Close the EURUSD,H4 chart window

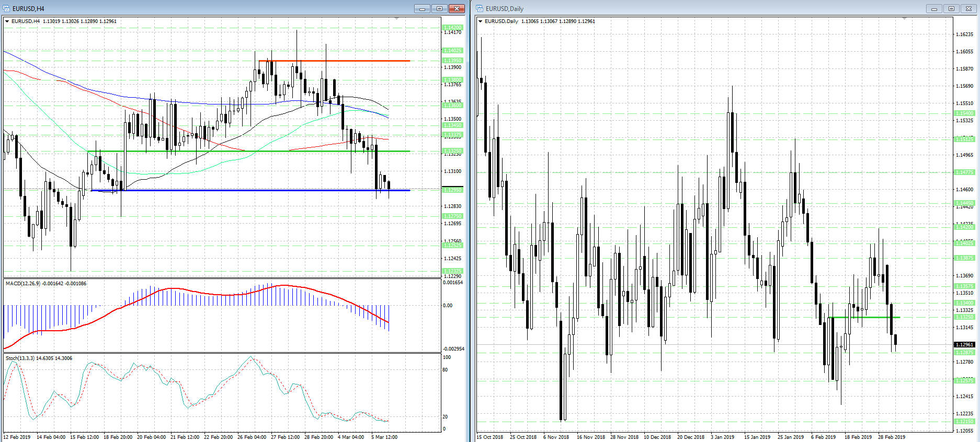click(457, 8)
